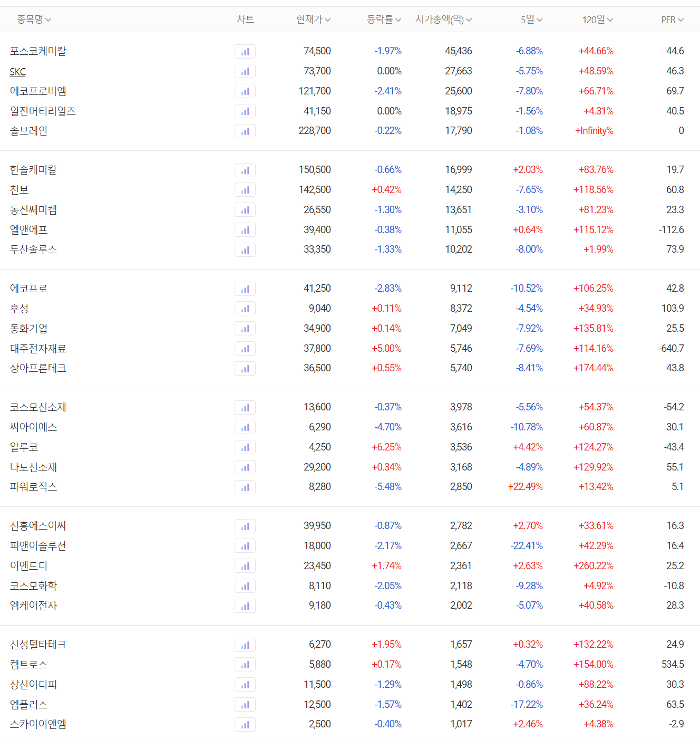Sort by 5일 column header

(532, 20)
